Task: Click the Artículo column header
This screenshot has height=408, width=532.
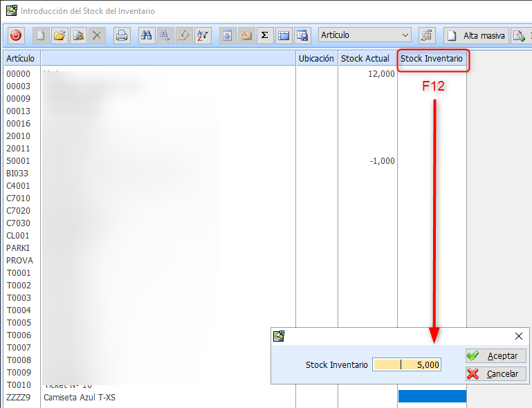Action: pos(21,59)
